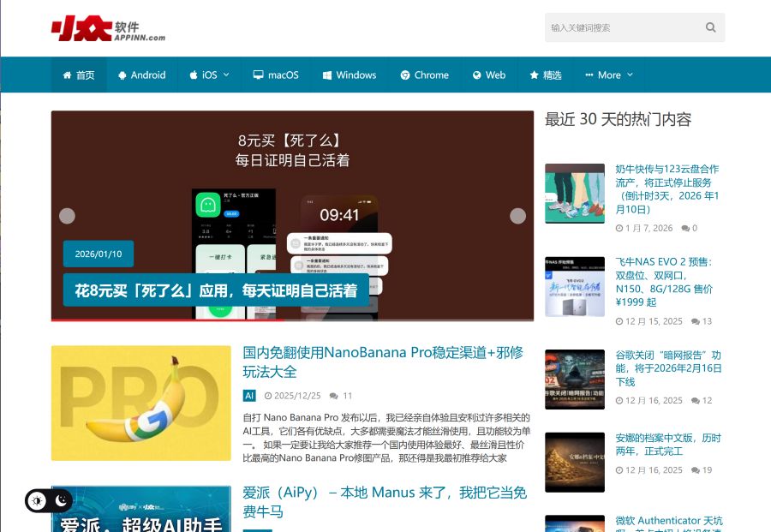Open the Web category
The image size is (771, 532).
pyautogui.click(x=489, y=75)
